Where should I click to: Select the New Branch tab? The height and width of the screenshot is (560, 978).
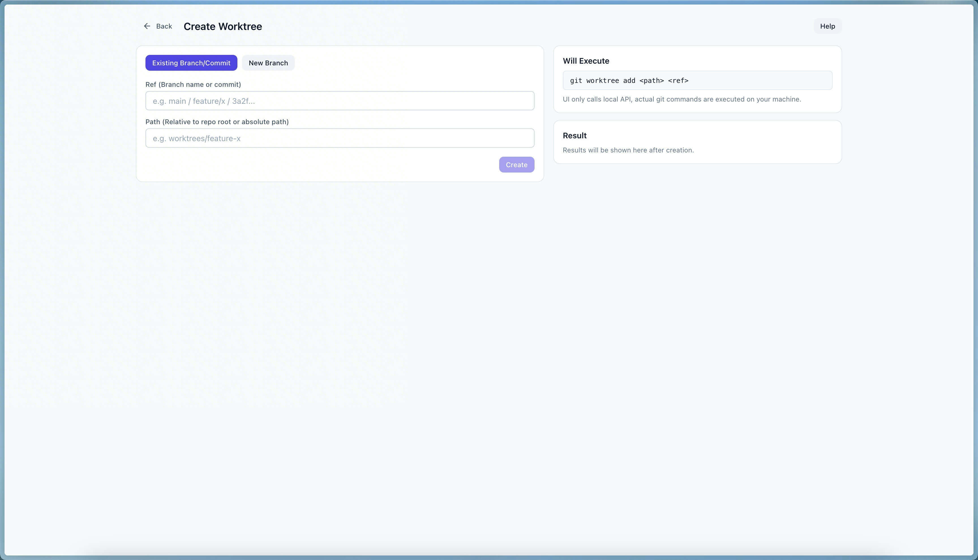pos(268,63)
